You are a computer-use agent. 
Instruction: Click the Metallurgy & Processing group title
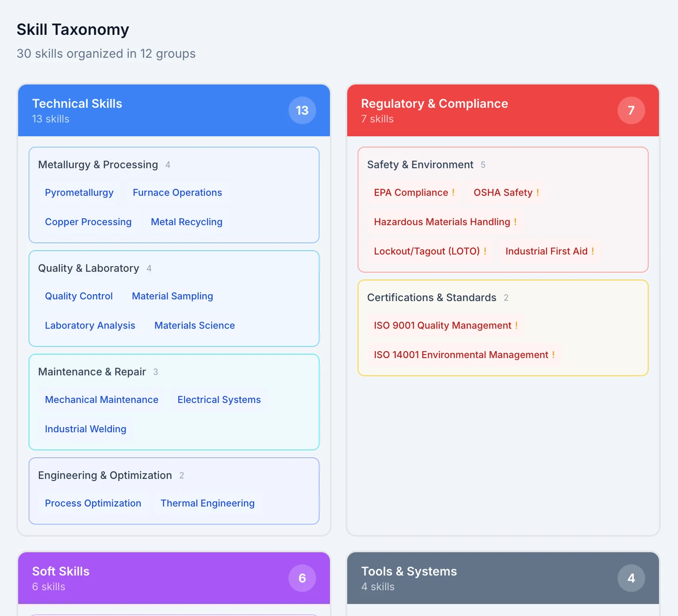coord(98,165)
